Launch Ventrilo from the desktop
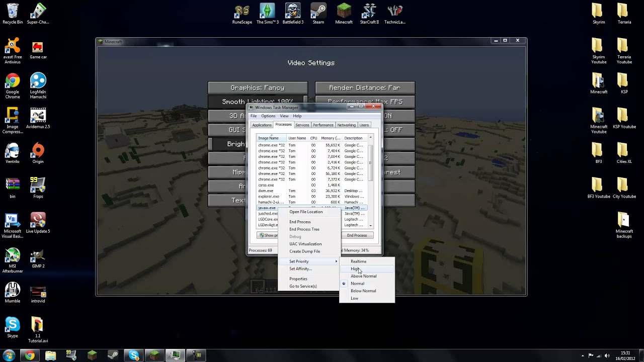The image size is (644, 362). coord(13,153)
